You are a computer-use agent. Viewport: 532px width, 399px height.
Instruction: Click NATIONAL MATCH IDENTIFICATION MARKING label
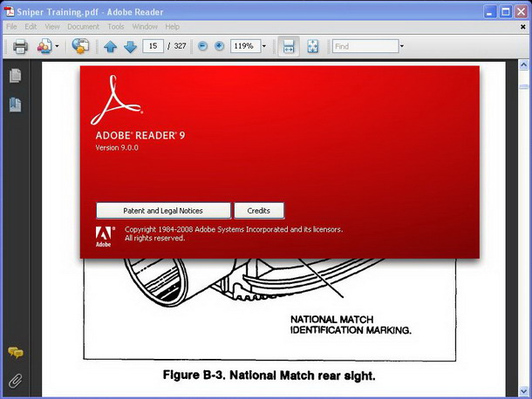(x=351, y=325)
